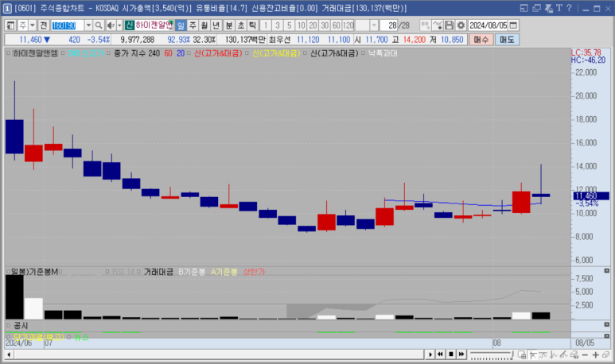Click the question mark help icon
This screenshot has width=615, height=364.
[x=569, y=8]
